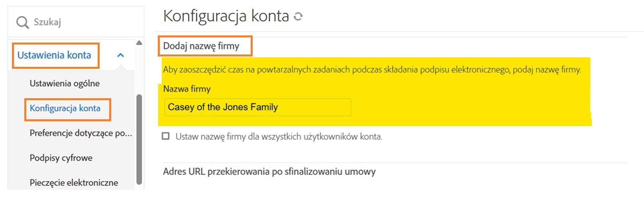
Task: Go to Podpisy cyfrowe settings
Action: [61, 158]
